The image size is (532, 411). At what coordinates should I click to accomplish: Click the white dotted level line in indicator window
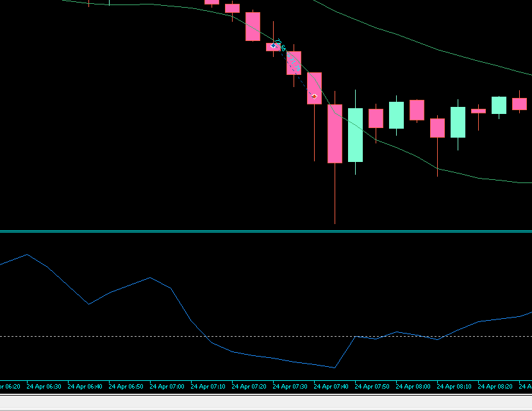click(x=266, y=337)
